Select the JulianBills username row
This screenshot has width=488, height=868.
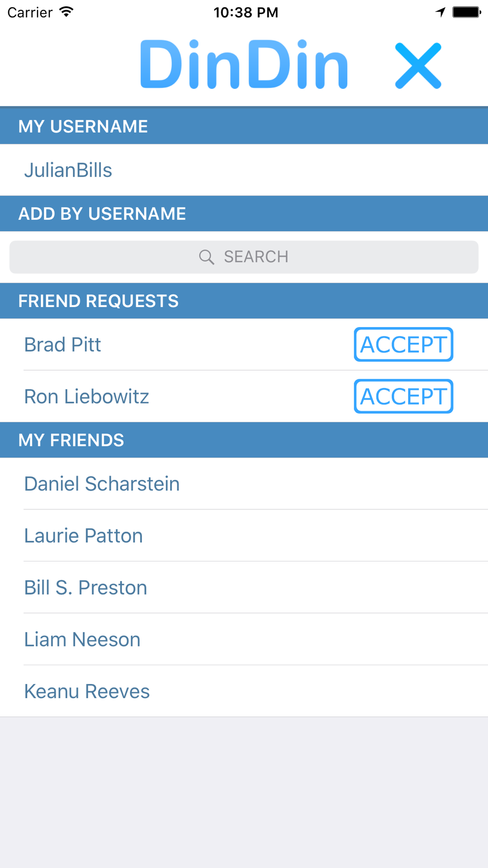(x=244, y=170)
